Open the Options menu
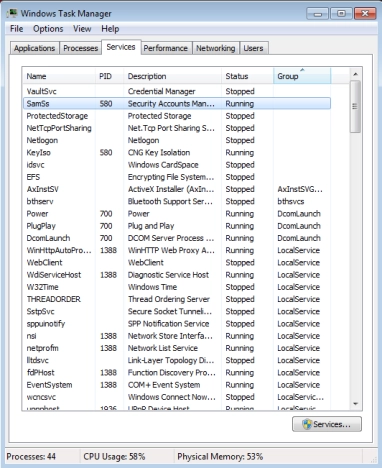382x468 pixels. 48,29
